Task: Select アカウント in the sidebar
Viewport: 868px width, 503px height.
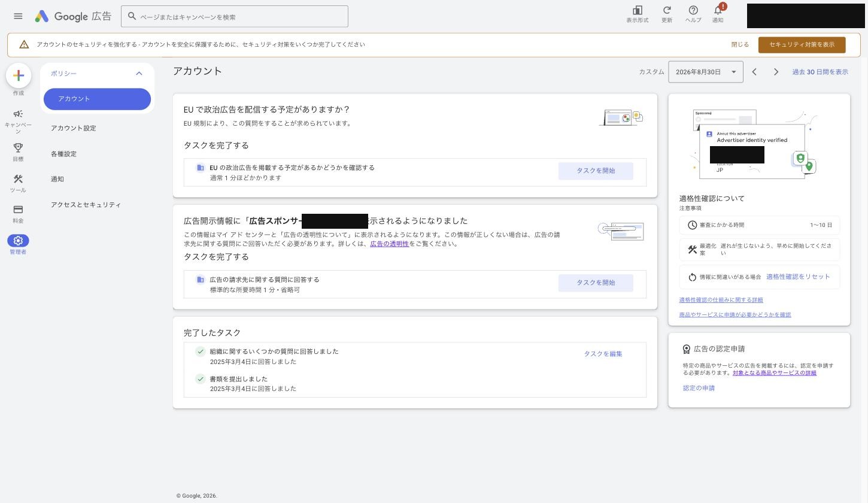Action: tap(97, 99)
